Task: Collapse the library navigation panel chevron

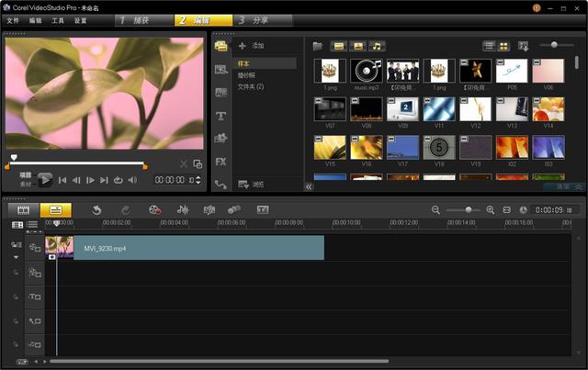Action: point(309,186)
